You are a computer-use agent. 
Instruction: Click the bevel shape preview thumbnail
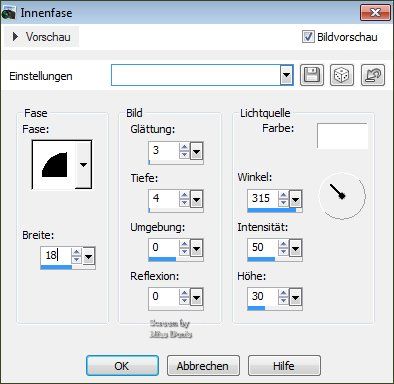tap(54, 165)
